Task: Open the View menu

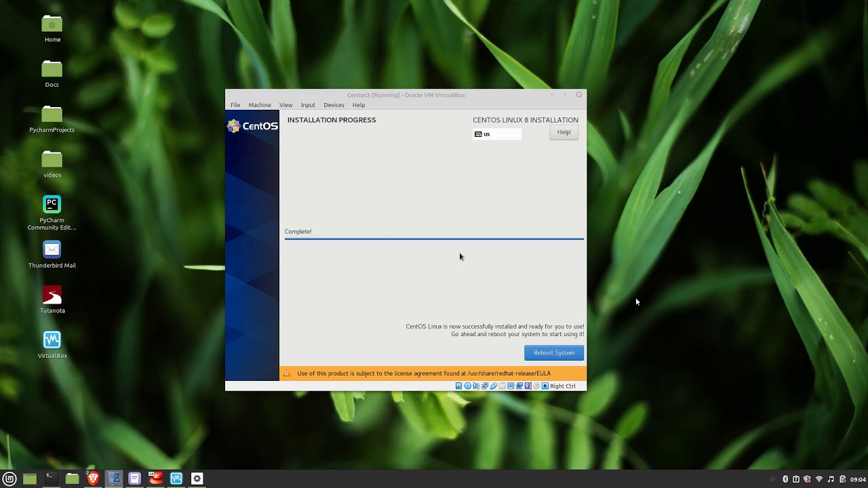Action: pos(286,105)
